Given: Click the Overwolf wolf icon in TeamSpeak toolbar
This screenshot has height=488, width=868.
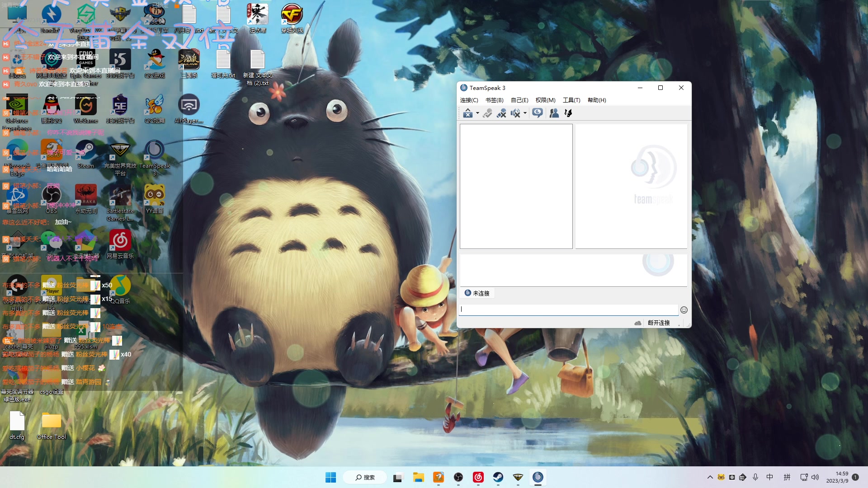Looking at the screenshot, I should (568, 113).
